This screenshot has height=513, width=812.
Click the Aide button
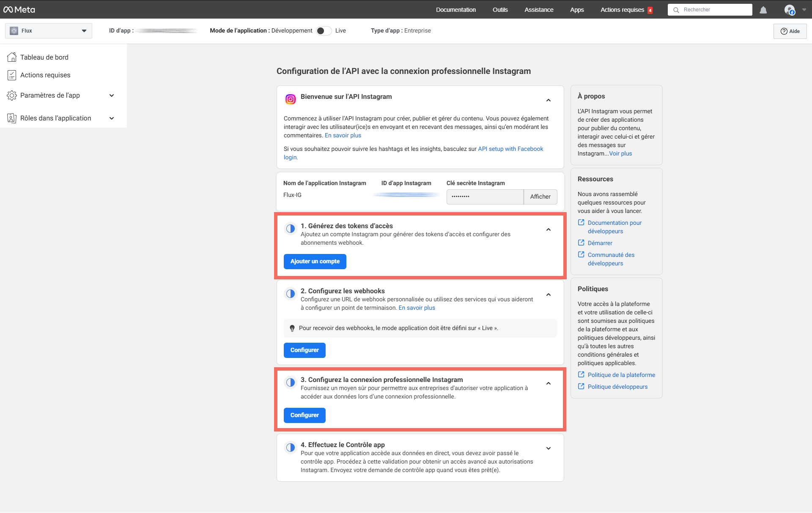tap(790, 31)
